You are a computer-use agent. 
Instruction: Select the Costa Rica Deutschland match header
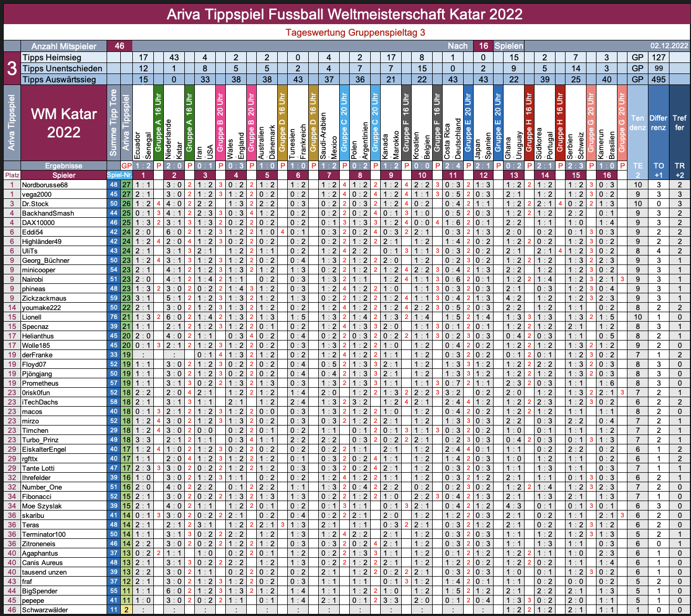click(453, 123)
